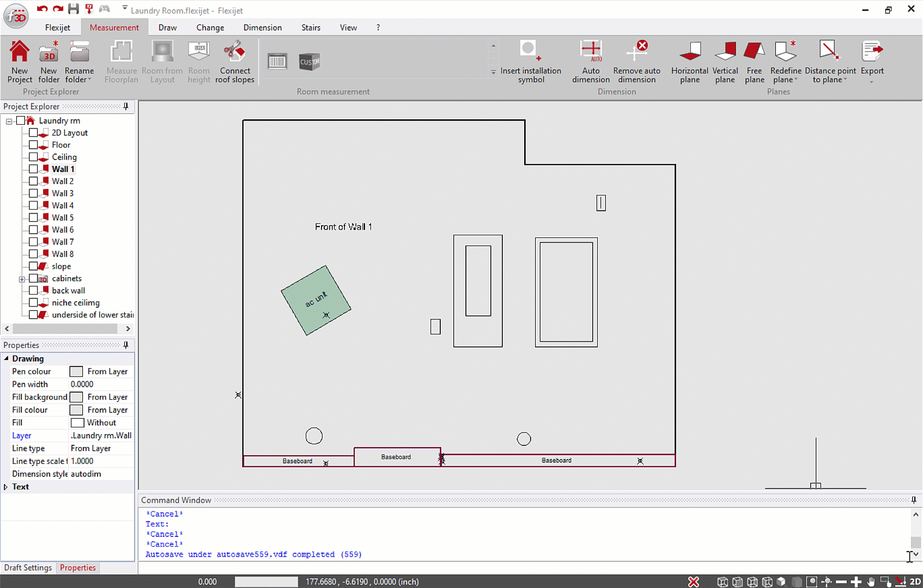Collapse the Laundry rm tree node

click(x=9, y=121)
